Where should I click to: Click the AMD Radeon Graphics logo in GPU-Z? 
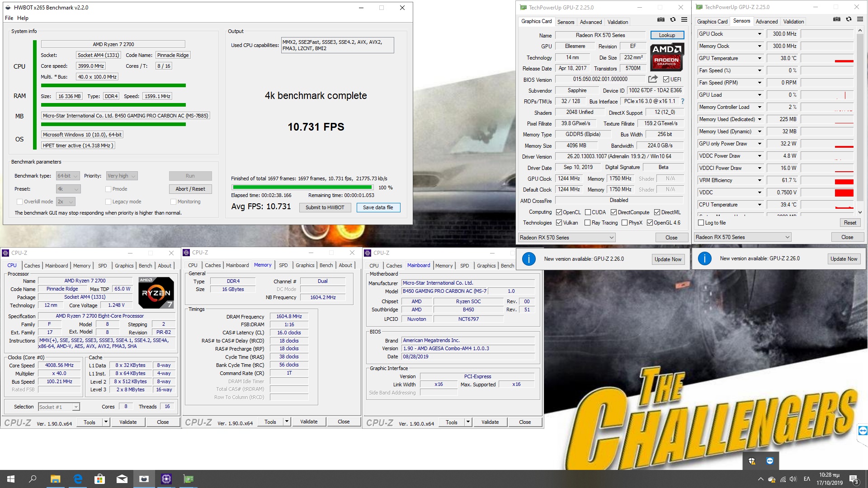click(667, 57)
